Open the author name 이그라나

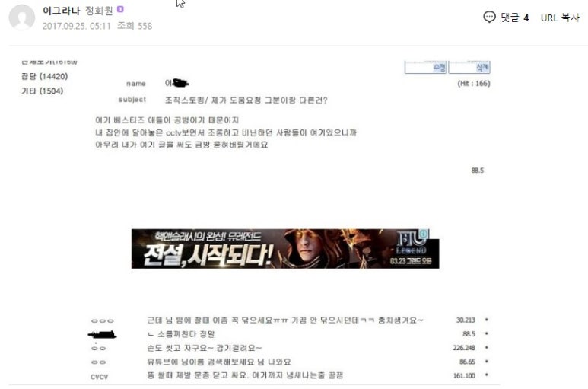61,11
